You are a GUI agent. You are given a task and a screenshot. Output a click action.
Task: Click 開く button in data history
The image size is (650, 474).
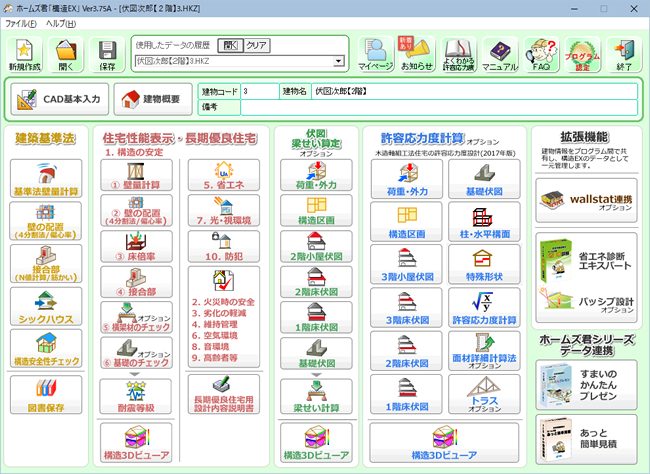tap(230, 45)
